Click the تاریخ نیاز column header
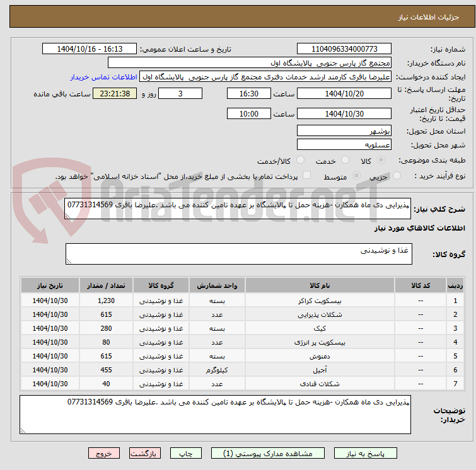Viewport: 476px width, 470px height. [x=50, y=285]
